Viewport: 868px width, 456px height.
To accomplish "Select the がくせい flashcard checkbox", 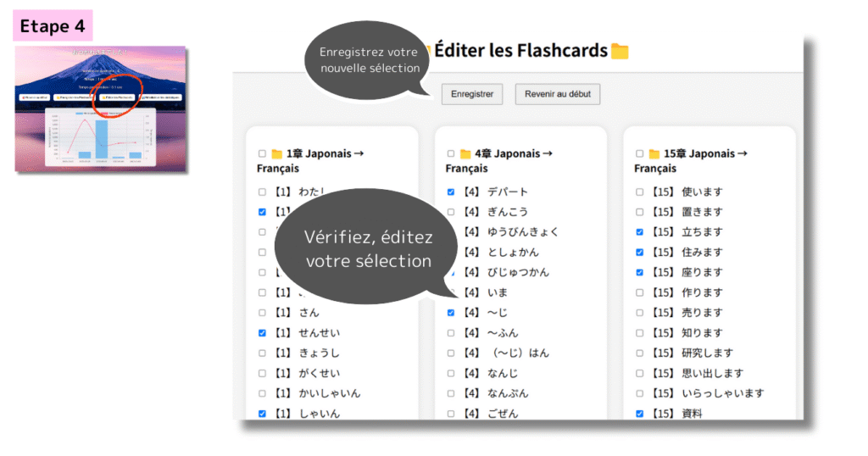I will (x=262, y=373).
